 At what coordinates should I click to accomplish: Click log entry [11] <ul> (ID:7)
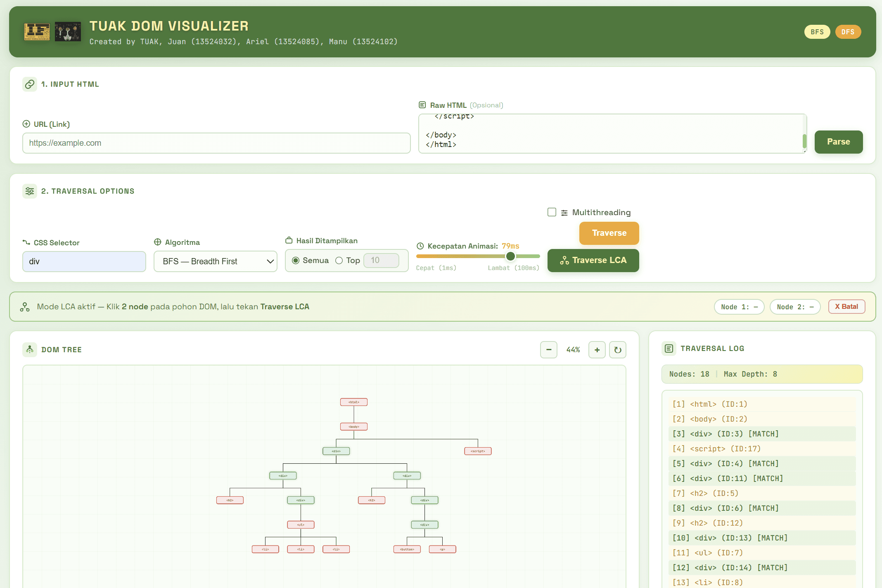[x=762, y=553]
